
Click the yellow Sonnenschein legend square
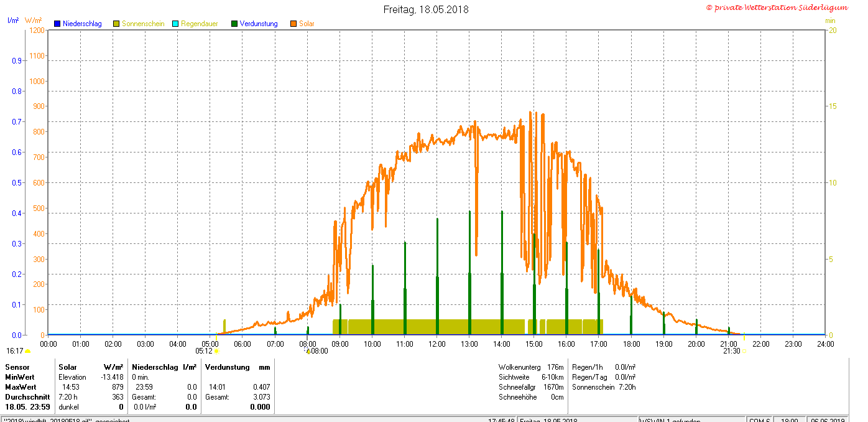116,24
